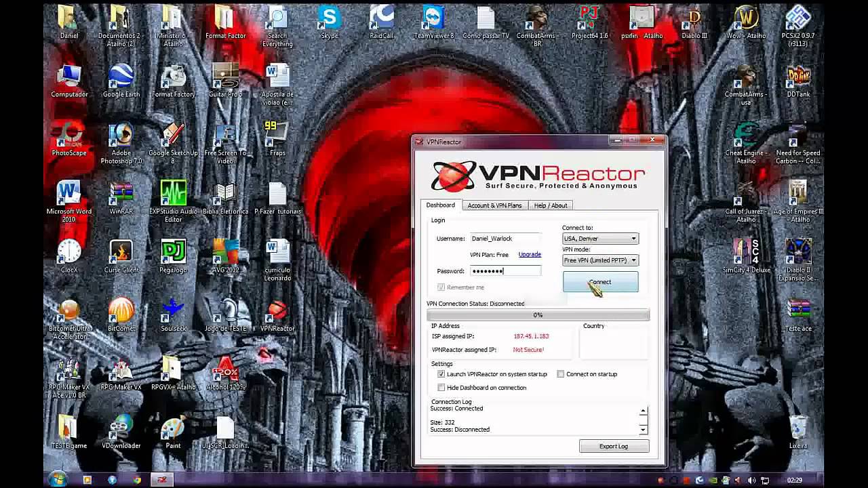Switch to the Dashboard tab
This screenshot has height=488, width=868.
pyautogui.click(x=441, y=205)
